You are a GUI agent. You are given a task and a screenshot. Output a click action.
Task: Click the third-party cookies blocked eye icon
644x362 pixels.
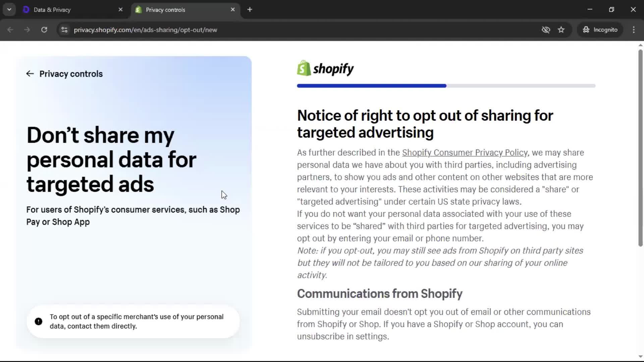click(546, 30)
